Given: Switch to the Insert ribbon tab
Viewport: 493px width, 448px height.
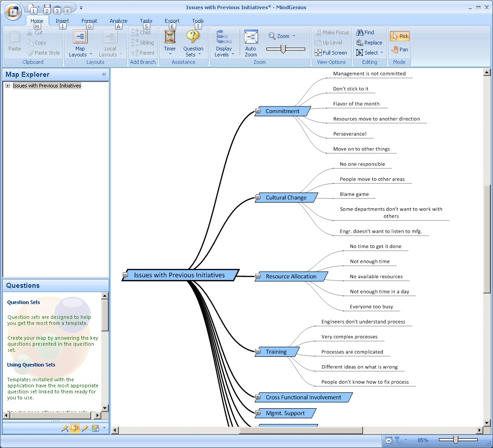Looking at the screenshot, I should tap(62, 21).
